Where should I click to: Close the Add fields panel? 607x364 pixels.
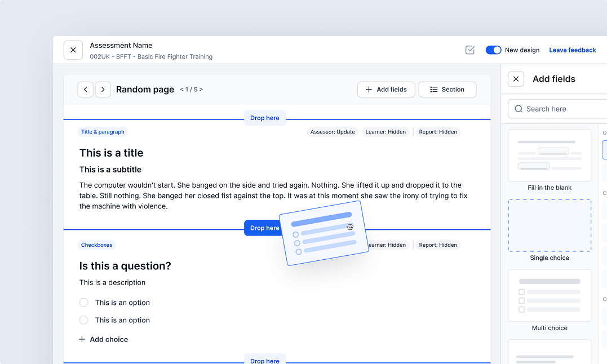(516, 79)
